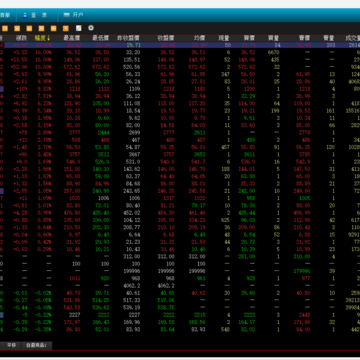360x360 pixels.
Task: Select the previous close value 135.51
Action: coord(132,60)
